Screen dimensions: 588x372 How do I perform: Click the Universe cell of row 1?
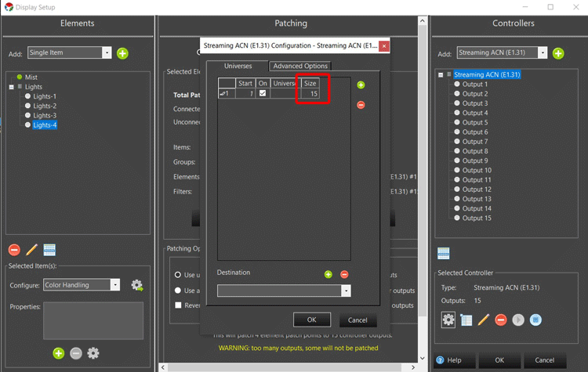pyautogui.click(x=285, y=94)
